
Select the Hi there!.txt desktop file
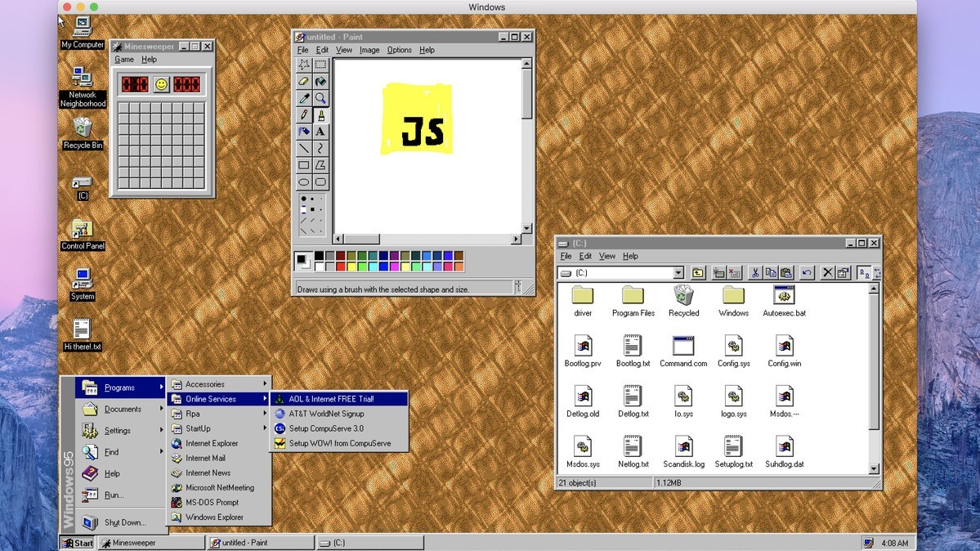tap(82, 334)
